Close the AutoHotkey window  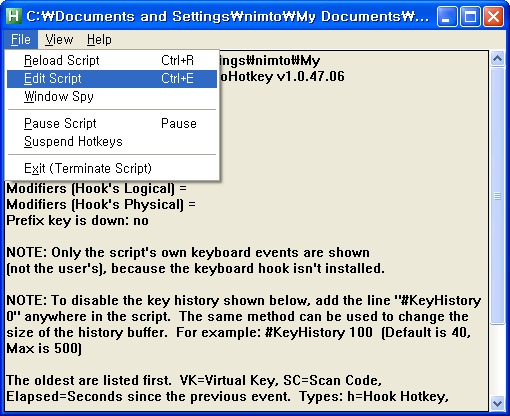click(x=493, y=16)
